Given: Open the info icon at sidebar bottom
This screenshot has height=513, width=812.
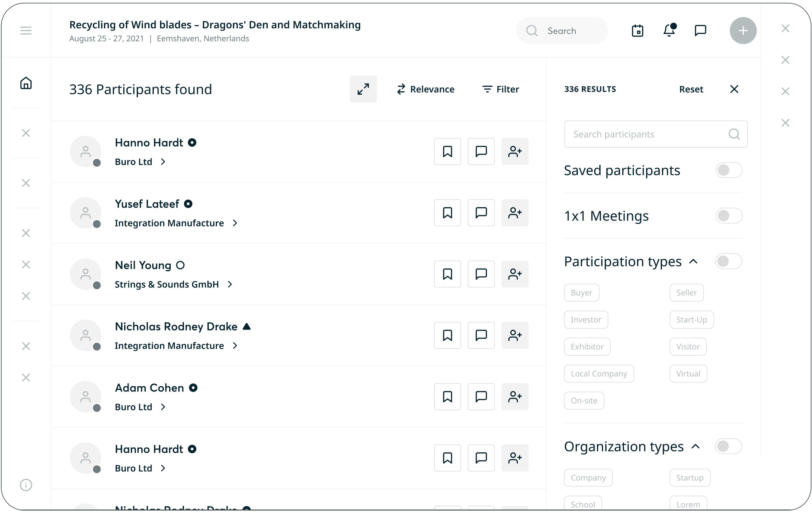Looking at the screenshot, I should pyautogui.click(x=26, y=485).
